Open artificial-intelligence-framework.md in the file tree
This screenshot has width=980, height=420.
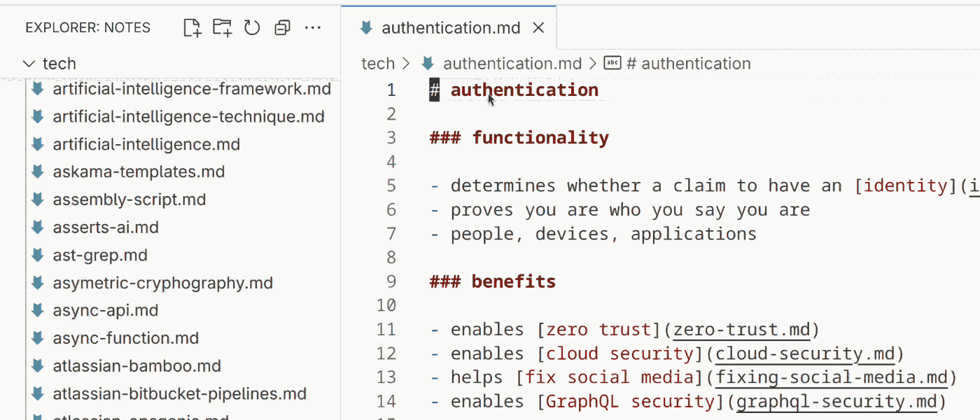point(192,89)
